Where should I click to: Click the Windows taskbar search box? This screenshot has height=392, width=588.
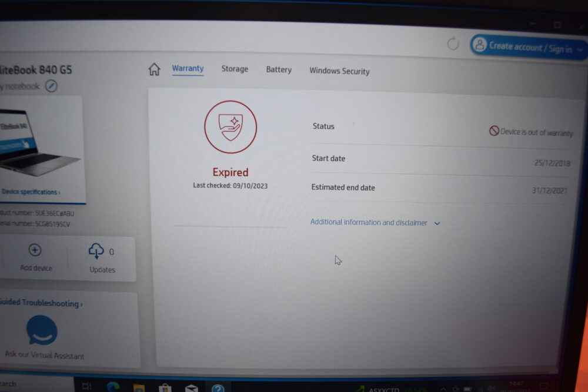pyautogui.click(x=36, y=384)
